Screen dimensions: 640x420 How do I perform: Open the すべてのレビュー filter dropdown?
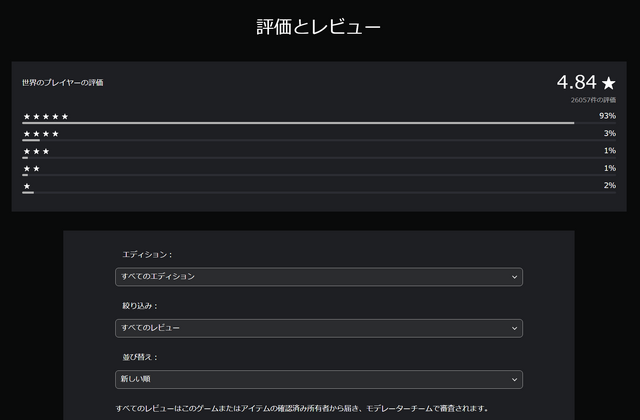pyautogui.click(x=318, y=328)
